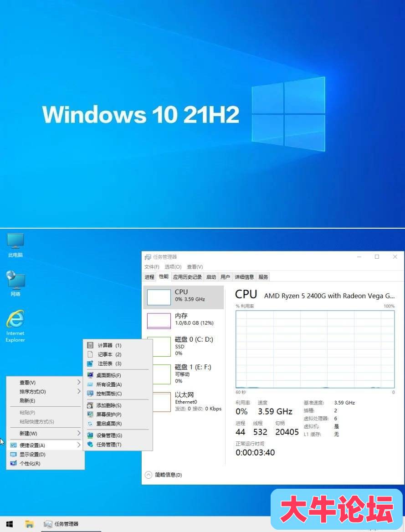Expand the 查看(V) context menu entry

click(x=45, y=383)
